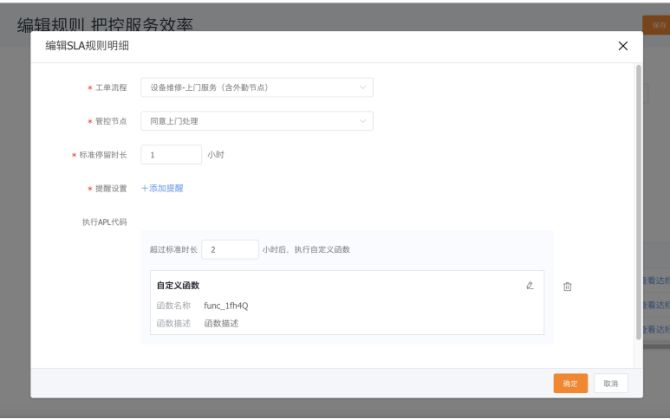Click the dialog's vertical scrollbar
Viewport: 670px width, 419px height.
(x=638, y=200)
